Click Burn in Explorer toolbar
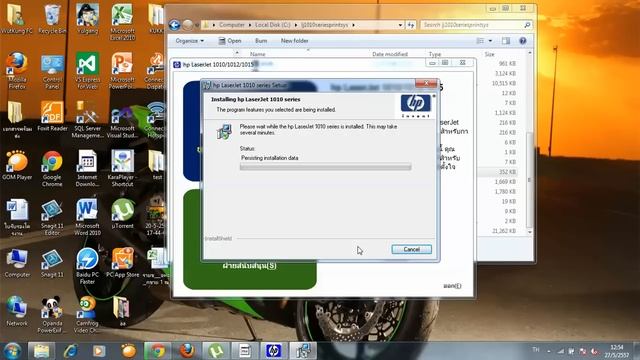 (x=261, y=41)
